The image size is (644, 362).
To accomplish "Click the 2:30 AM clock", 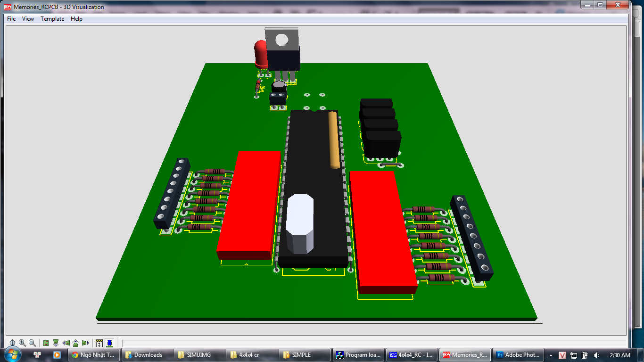I will (619, 355).
